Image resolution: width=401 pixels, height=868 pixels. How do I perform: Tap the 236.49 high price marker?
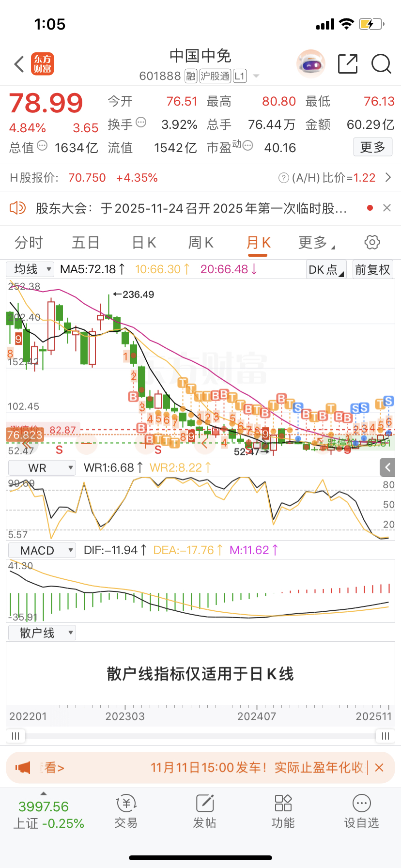[x=134, y=294]
